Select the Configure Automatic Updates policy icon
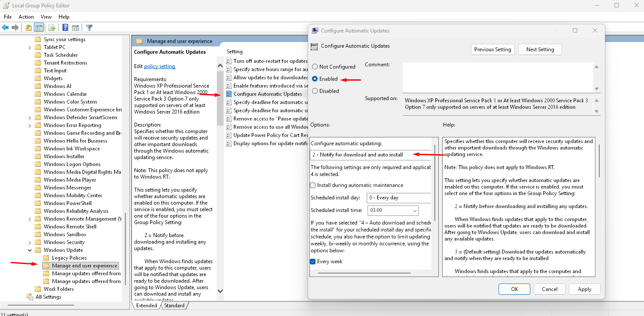644x316 pixels. pos(229,94)
